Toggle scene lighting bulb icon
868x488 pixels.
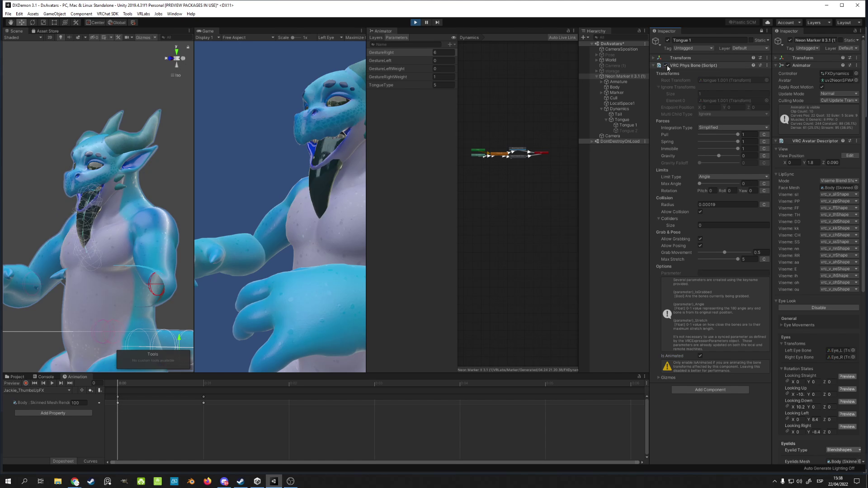pos(61,38)
